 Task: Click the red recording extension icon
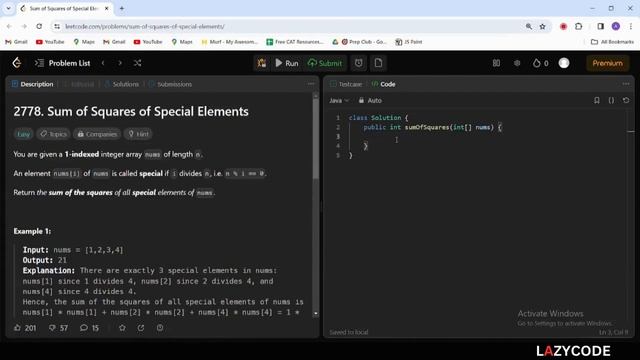point(563,26)
